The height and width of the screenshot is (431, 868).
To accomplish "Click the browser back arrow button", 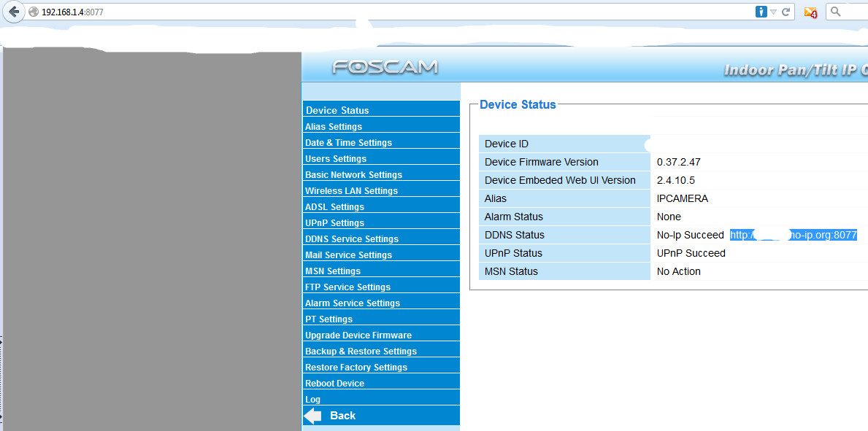I will tap(13, 12).
